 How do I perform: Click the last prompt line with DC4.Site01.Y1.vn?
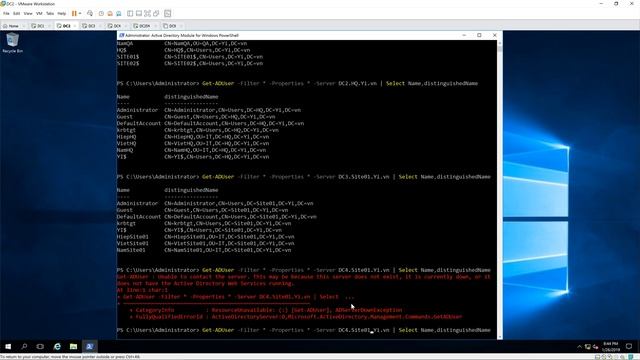(x=304, y=330)
